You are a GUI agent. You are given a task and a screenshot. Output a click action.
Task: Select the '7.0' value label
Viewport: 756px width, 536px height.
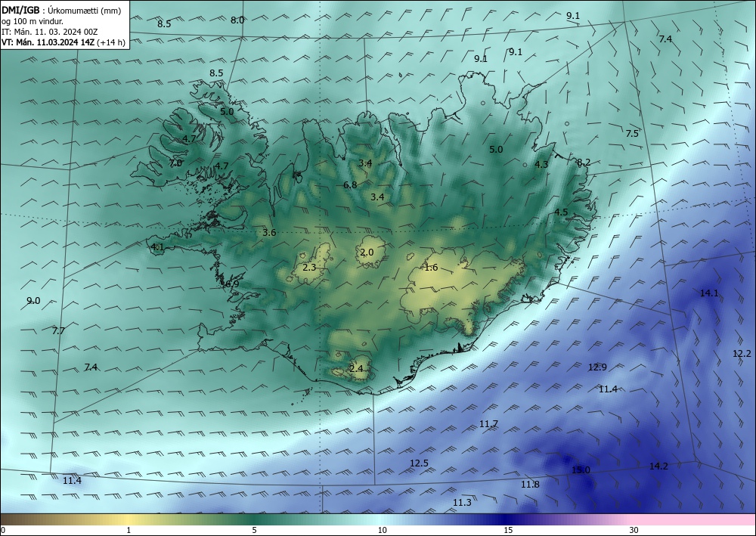(176, 163)
